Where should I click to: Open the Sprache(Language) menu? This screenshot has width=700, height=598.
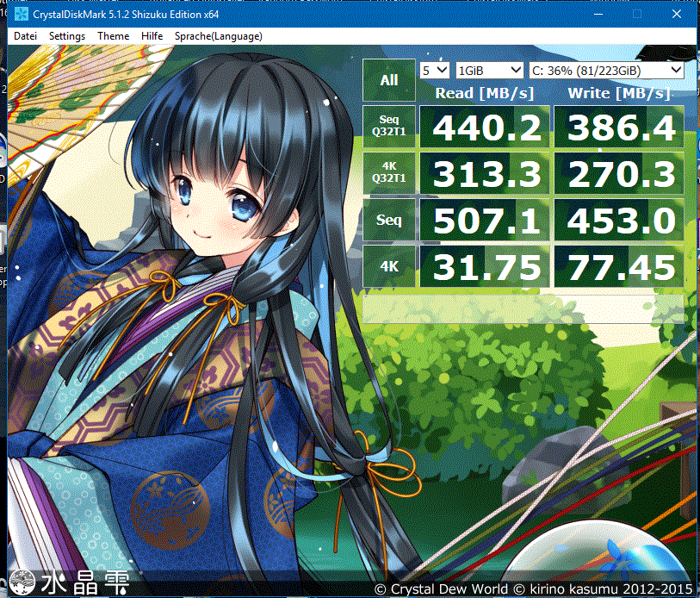[219, 36]
